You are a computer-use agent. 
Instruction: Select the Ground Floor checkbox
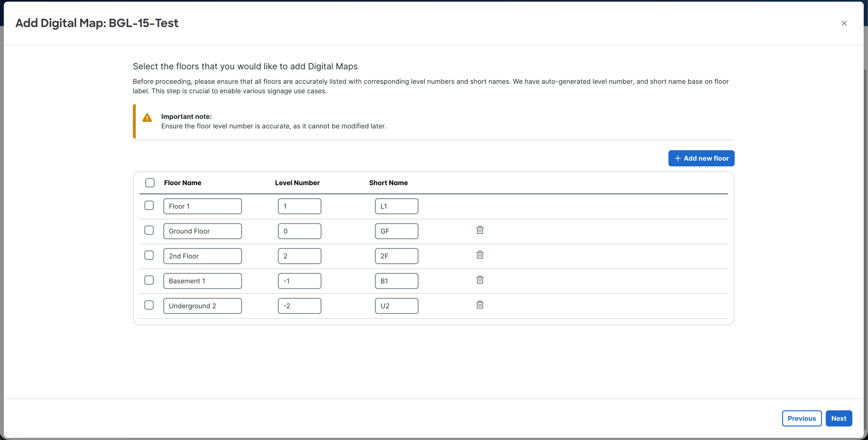coord(149,230)
